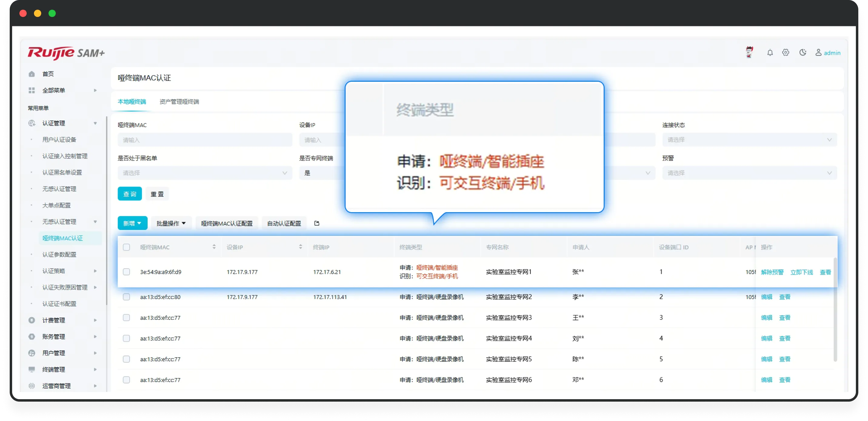Click the table's vertical scrollbar
Viewport: 868px width, 421px height.
[x=835, y=310]
